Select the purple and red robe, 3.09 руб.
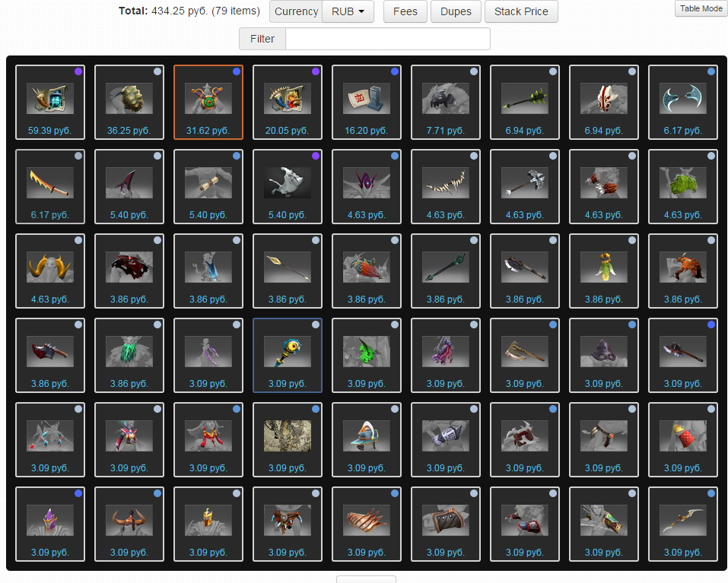 click(446, 355)
